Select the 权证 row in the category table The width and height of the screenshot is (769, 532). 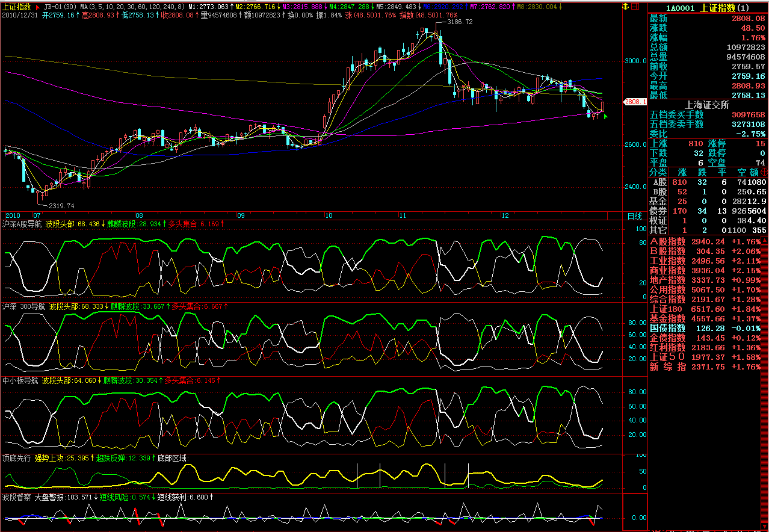(x=708, y=220)
